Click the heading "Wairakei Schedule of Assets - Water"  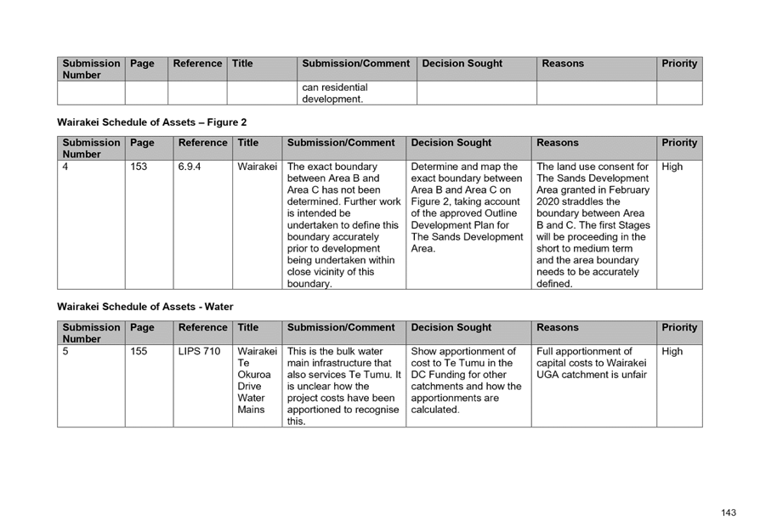tap(145, 307)
